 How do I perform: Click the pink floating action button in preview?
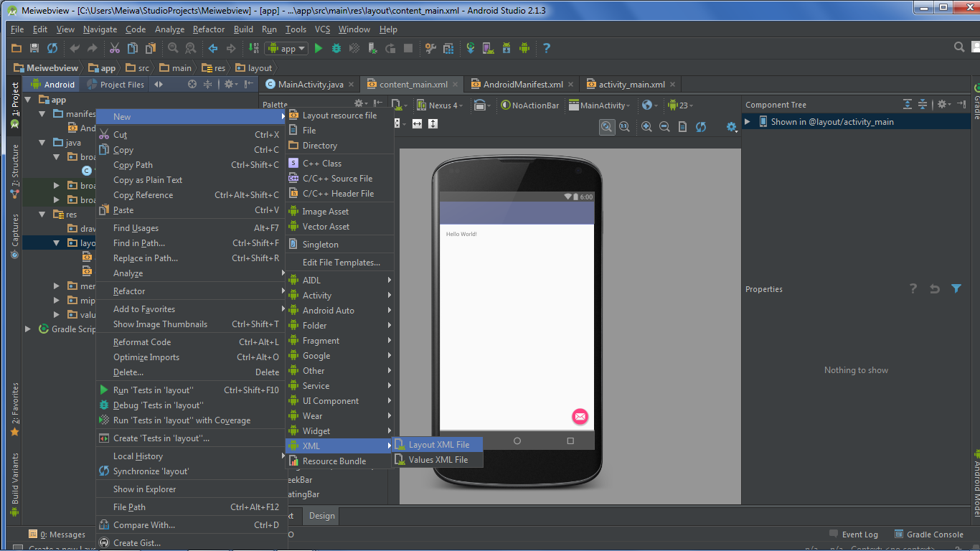pos(580,416)
